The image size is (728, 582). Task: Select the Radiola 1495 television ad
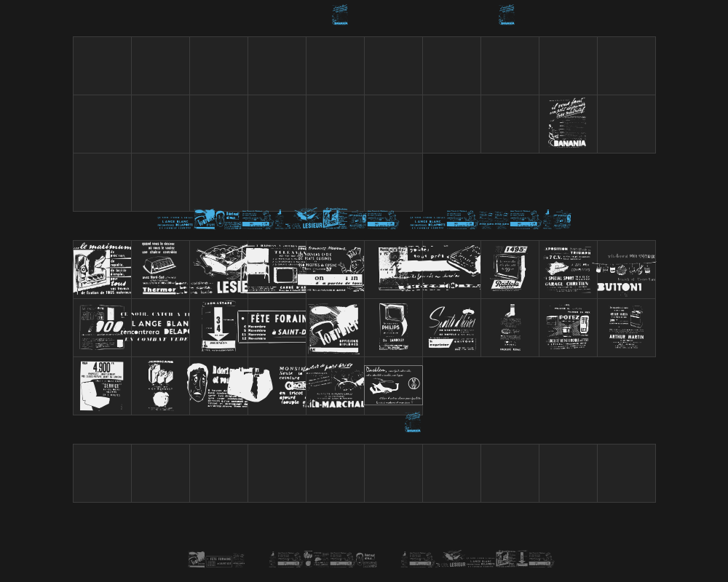click(510, 268)
